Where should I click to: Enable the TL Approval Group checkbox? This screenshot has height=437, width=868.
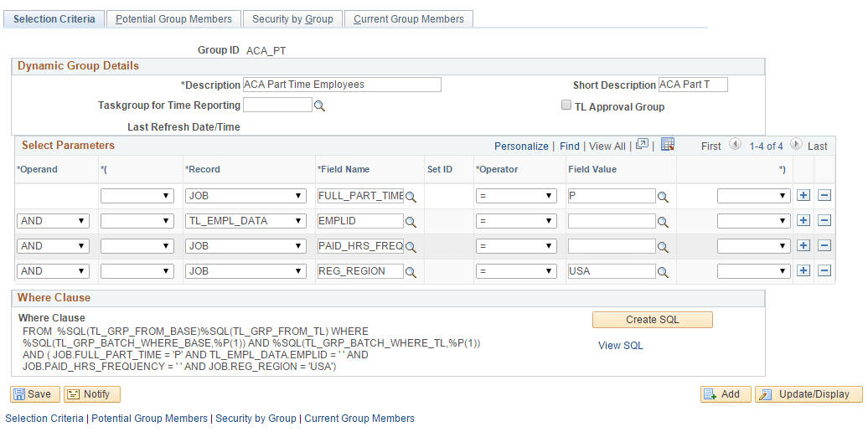pos(566,105)
